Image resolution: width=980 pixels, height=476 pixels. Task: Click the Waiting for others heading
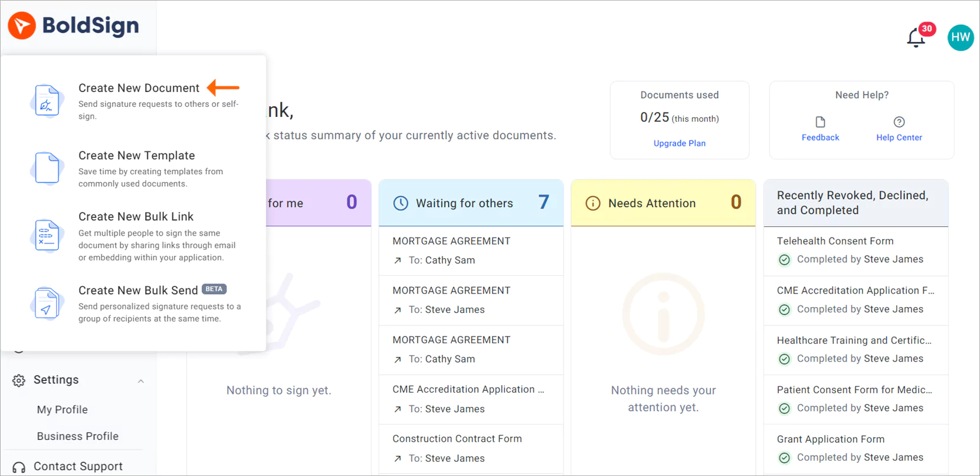pyautogui.click(x=464, y=203)
